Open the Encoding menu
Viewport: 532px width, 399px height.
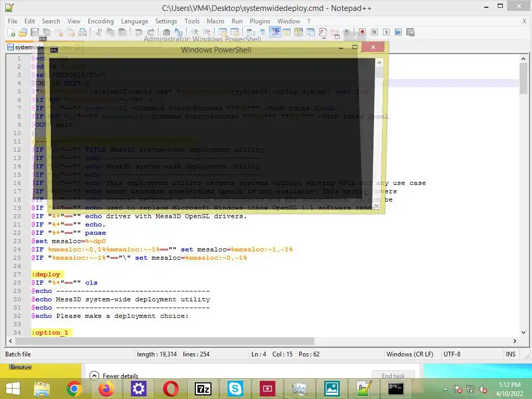pyautogui.click(x=101, y=21)
